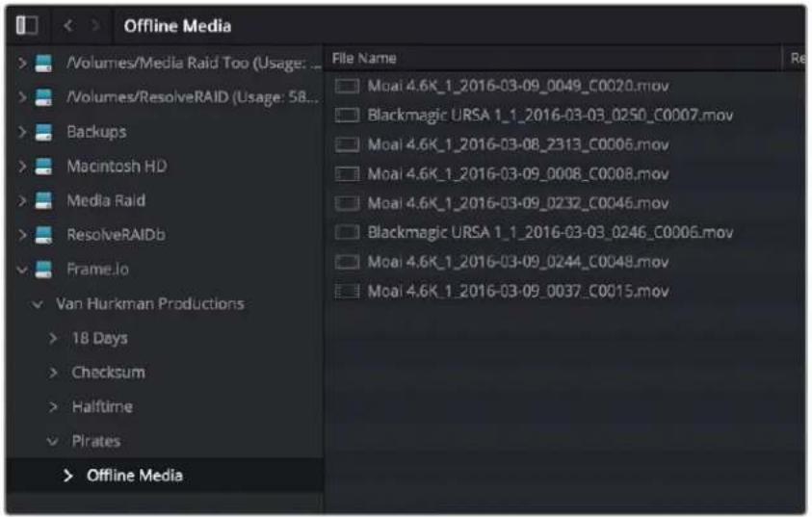Click clip icon for Moai 0244_C0048.mov
This screenshot has height=517, width=812.
[x=347, y=262]
